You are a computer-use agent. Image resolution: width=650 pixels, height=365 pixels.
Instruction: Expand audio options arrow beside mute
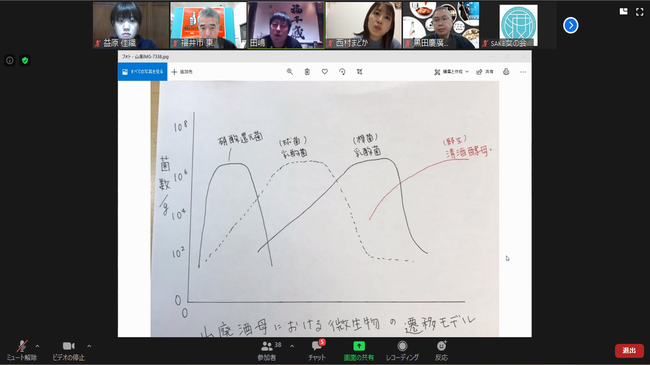[x=37, y=346]
